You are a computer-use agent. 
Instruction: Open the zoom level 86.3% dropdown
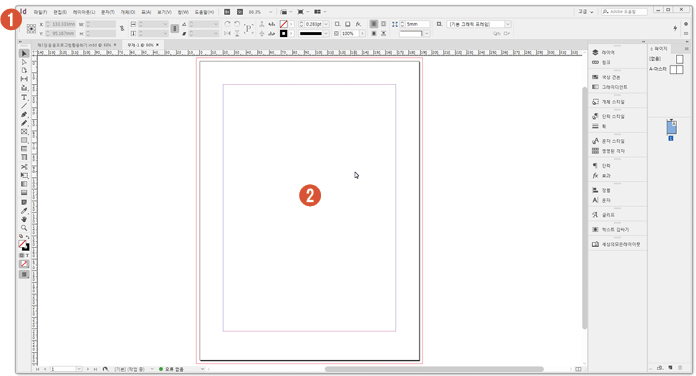[270, 12]
